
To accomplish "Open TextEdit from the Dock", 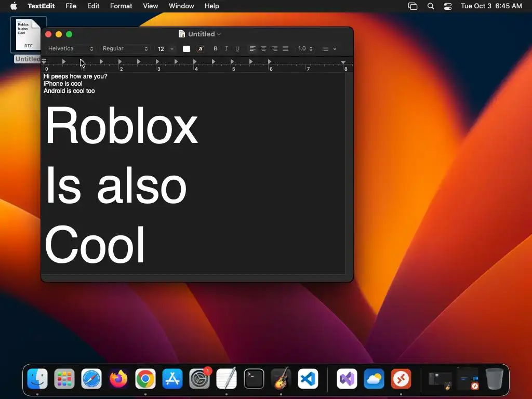I will [227, 379].
